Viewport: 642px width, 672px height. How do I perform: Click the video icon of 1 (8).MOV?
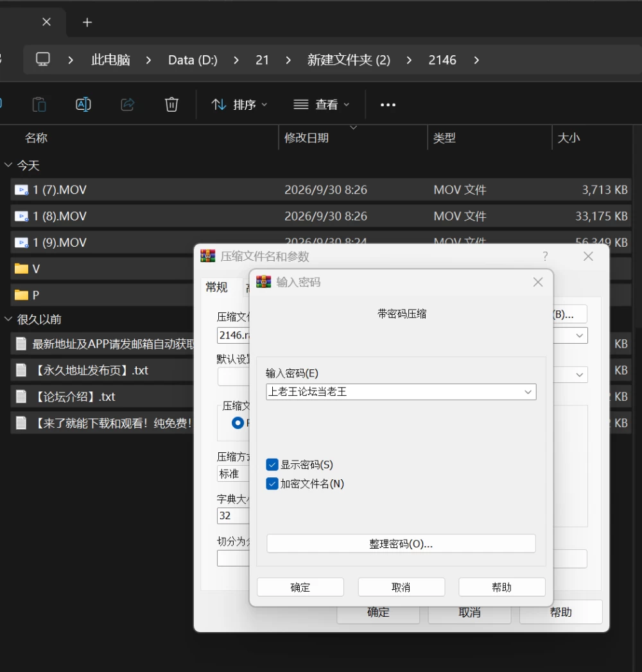click(21, 217)
